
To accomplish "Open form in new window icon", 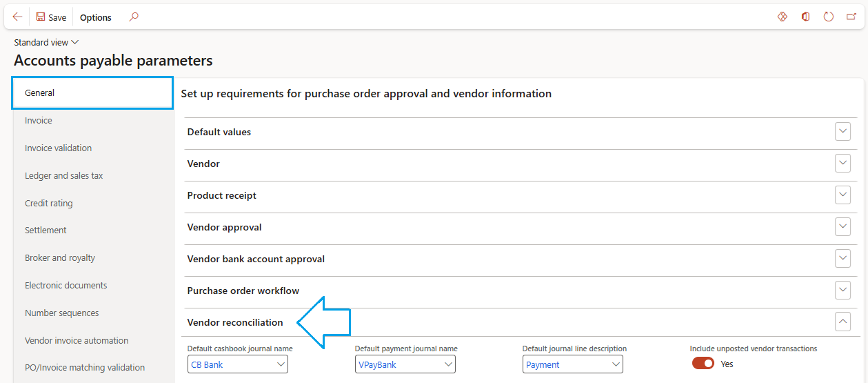I will (x=851, y=17).
